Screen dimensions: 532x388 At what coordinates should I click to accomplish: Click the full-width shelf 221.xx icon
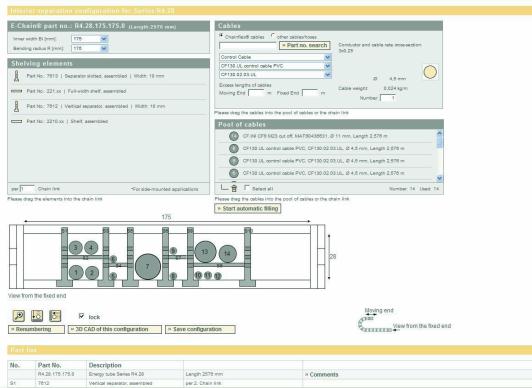click(16, 91)
